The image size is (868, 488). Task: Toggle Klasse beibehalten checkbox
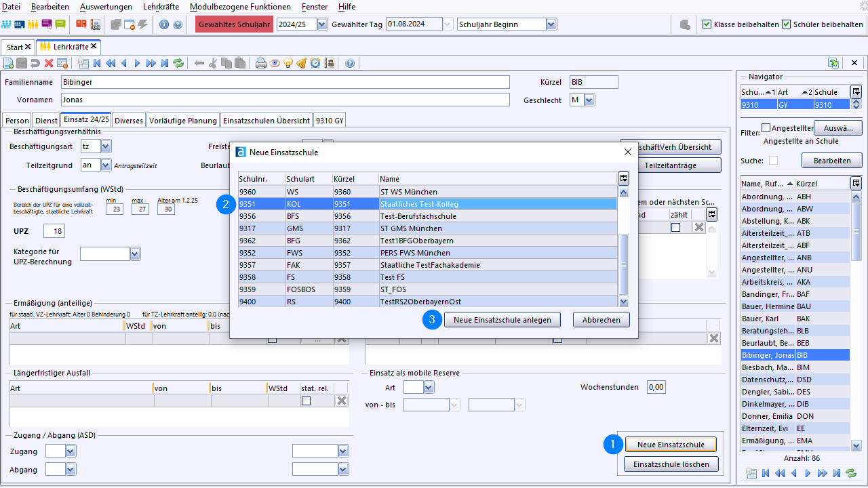click(x=707, y=24)
